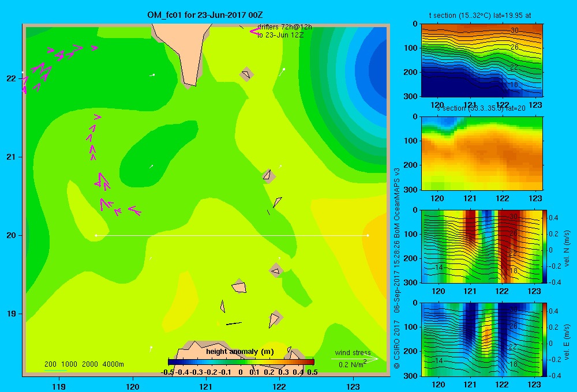Click the '1000' depth contour legend value
The image size is (577, 392).
[69, 364]
